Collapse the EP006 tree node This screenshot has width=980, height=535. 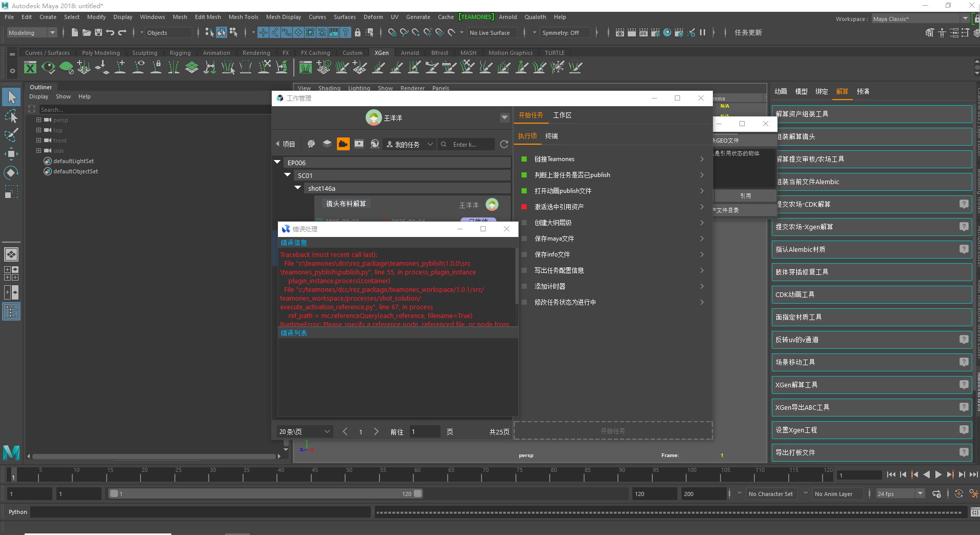coord(277,163)
